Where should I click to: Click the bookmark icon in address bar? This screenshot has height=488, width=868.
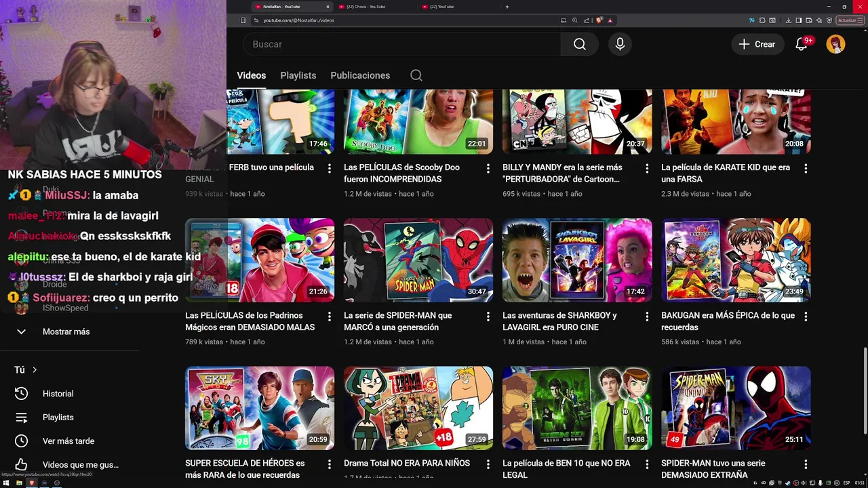[x=243, y=20]
